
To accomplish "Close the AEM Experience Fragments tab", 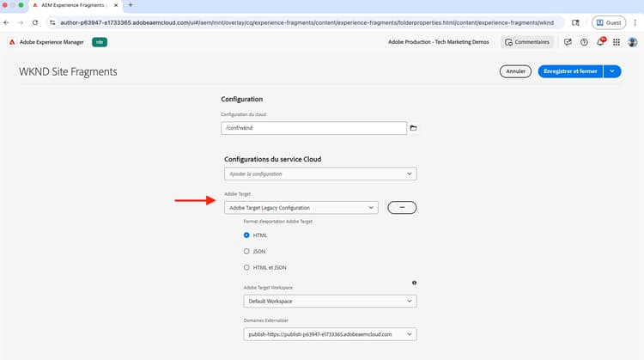I will point(116,5).
